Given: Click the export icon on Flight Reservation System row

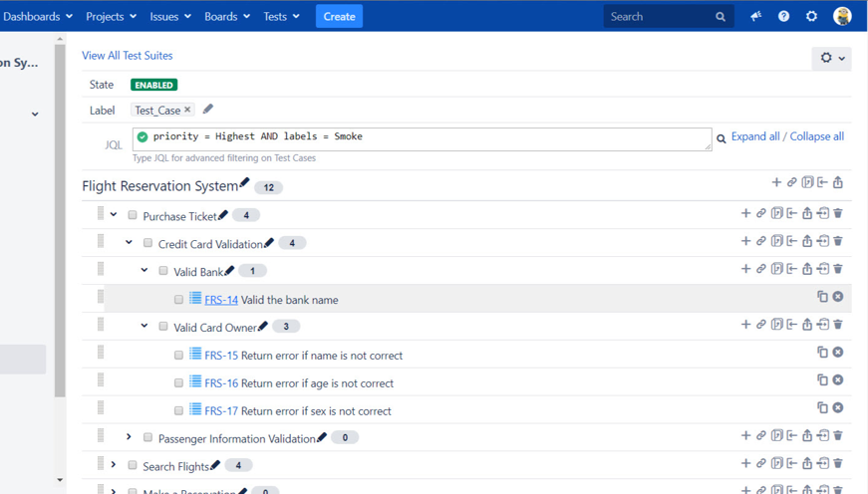Looking at the screenshot, I should click(838, 182).
